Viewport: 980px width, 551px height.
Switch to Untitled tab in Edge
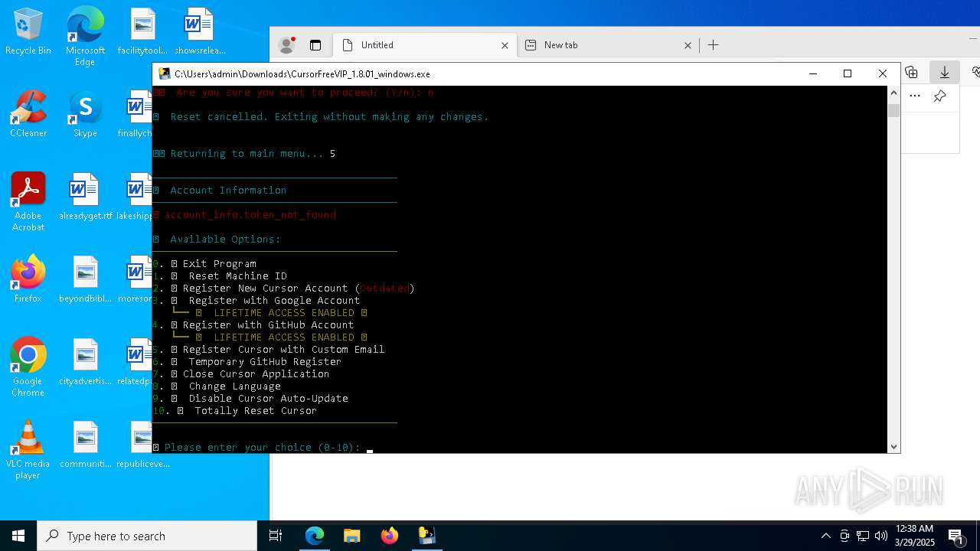coord(426,45)
